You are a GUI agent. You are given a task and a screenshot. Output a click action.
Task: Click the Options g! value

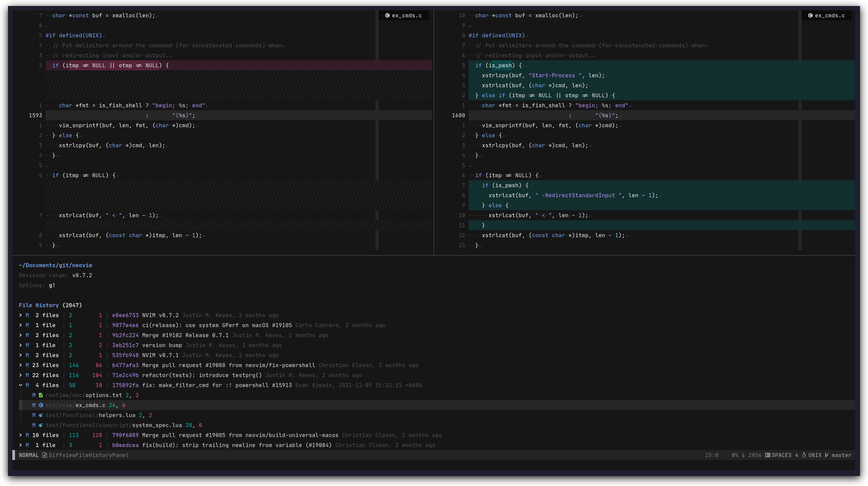[52, 285]
